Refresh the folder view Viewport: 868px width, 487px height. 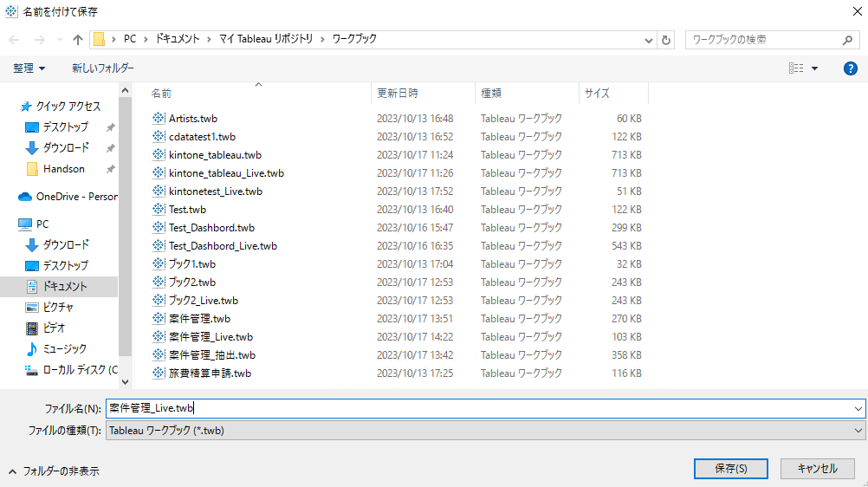666,40
